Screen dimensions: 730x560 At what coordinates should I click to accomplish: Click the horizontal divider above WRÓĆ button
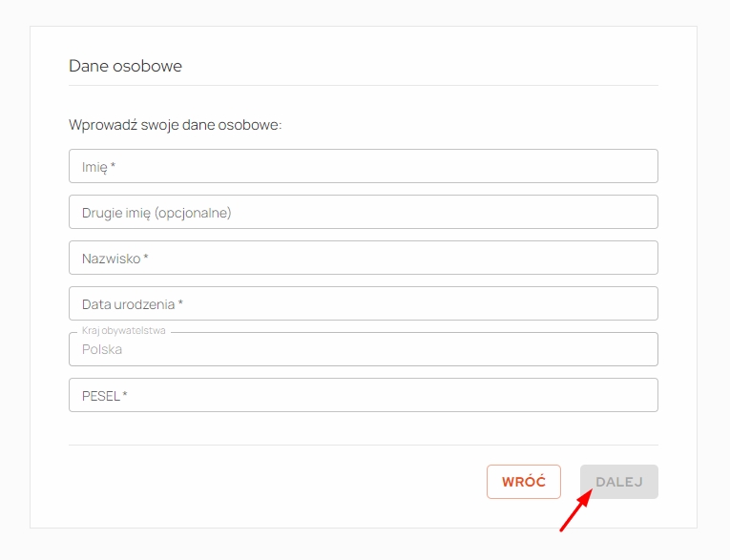point(364,445)
